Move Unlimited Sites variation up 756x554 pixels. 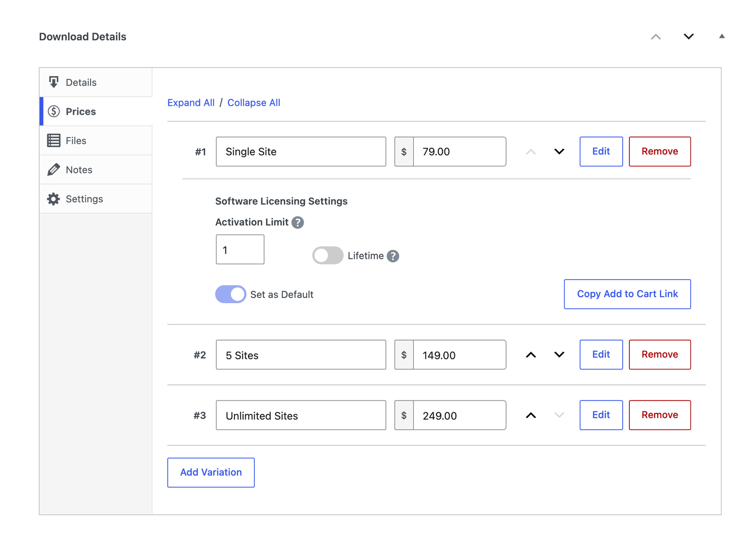(x=531, y=415)
